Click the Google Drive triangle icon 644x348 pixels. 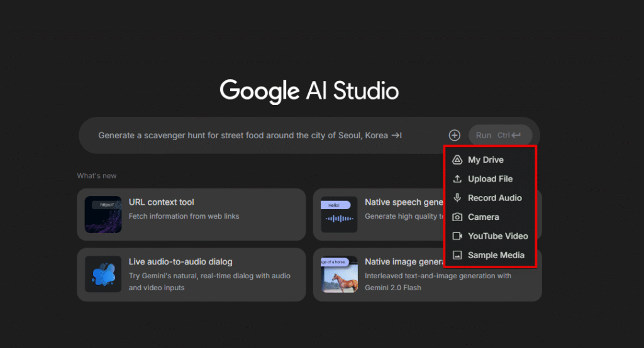[457, 160]
